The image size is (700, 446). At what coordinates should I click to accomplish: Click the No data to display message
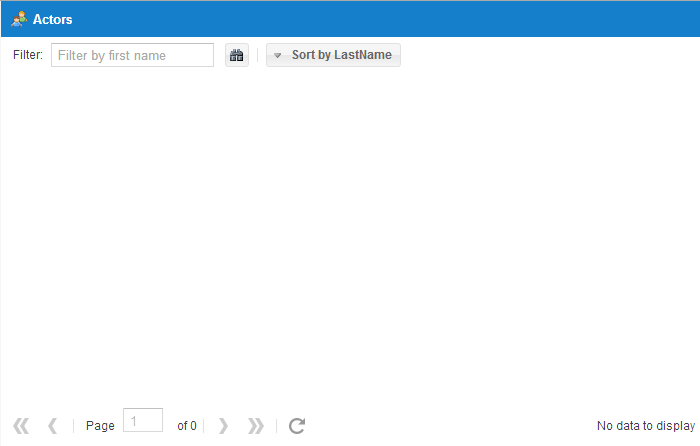[646, 426]
